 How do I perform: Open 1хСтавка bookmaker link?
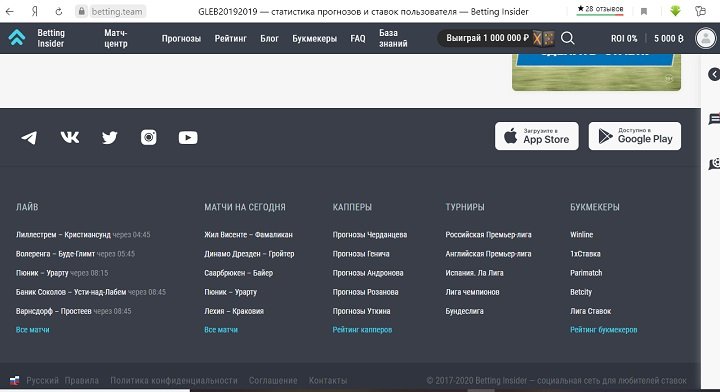point(585,254)
